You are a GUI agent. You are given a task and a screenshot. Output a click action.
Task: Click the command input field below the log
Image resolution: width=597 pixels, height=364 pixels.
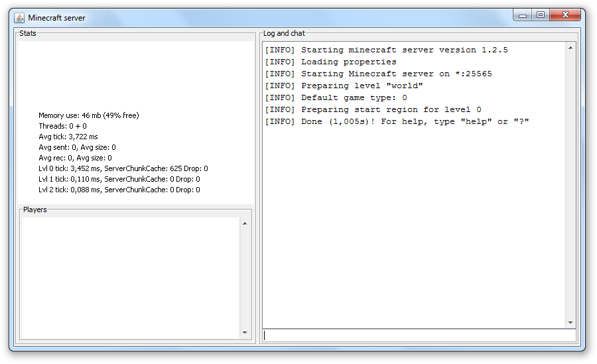coord(419,335)
